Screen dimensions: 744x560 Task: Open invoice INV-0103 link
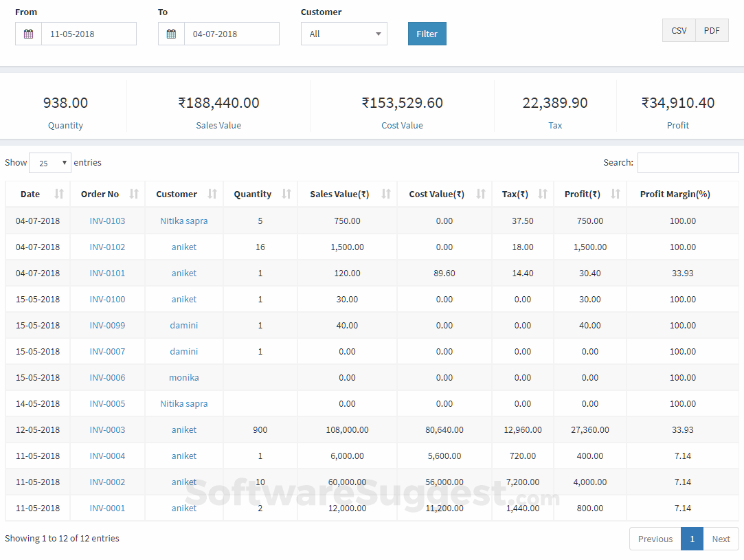pos(107,221)
